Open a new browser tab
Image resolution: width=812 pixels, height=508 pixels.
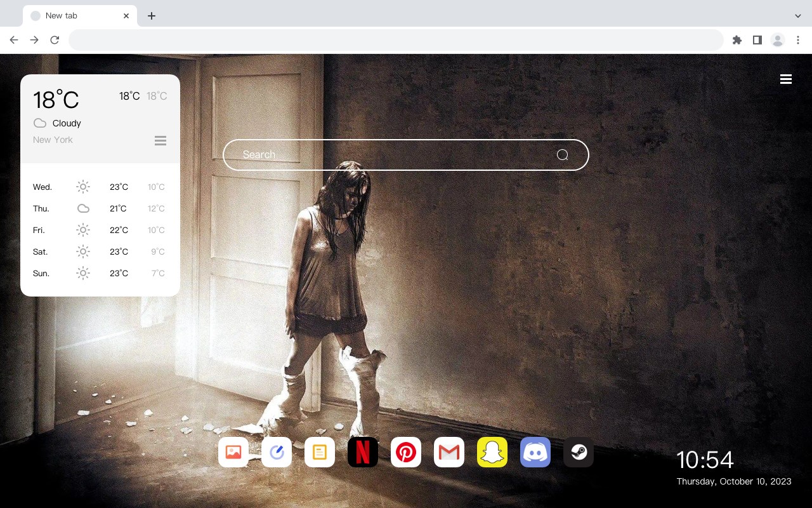[151, 16]
